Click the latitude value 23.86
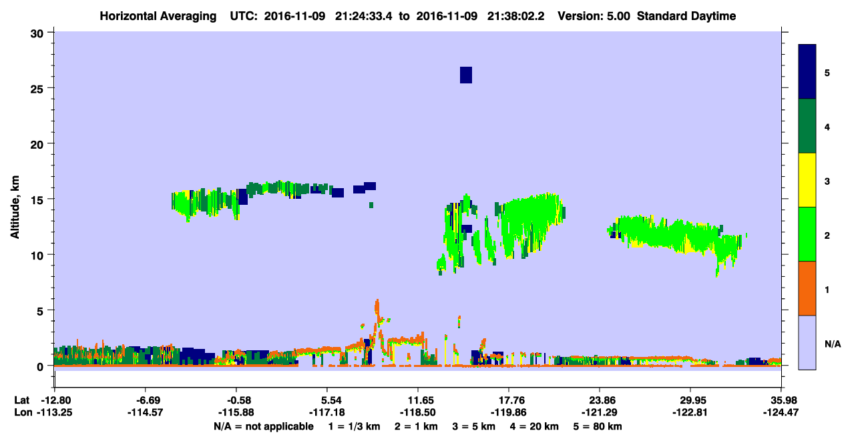This screenshot has width=868, height=445. [600, 400]
